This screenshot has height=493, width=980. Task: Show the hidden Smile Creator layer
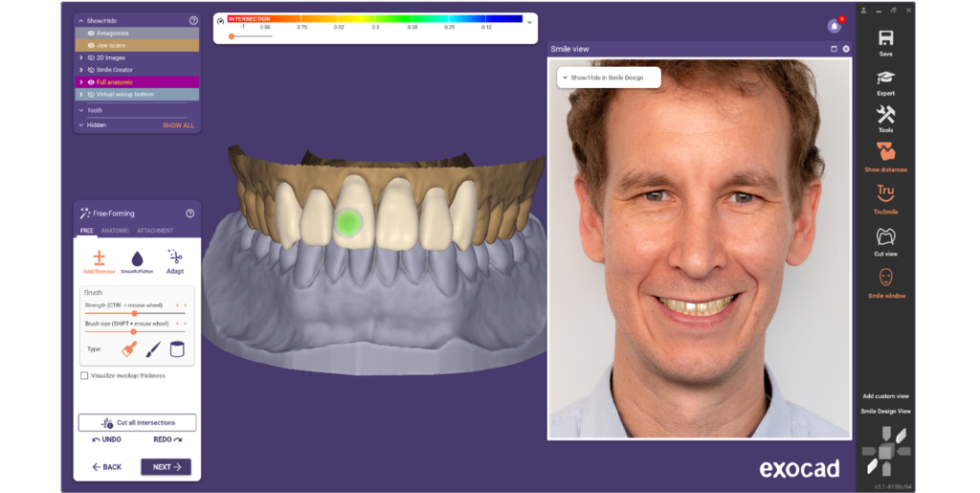[91, 70]
